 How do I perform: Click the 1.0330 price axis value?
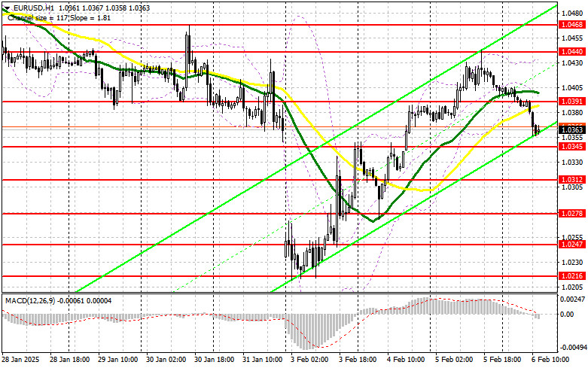[x=572, y=163]
